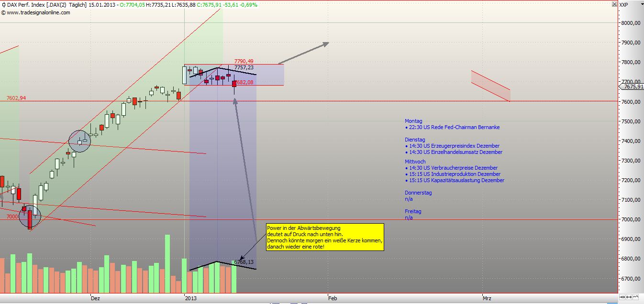
Task: Click the header open value O:7704,05
Action: click(133, 5)
